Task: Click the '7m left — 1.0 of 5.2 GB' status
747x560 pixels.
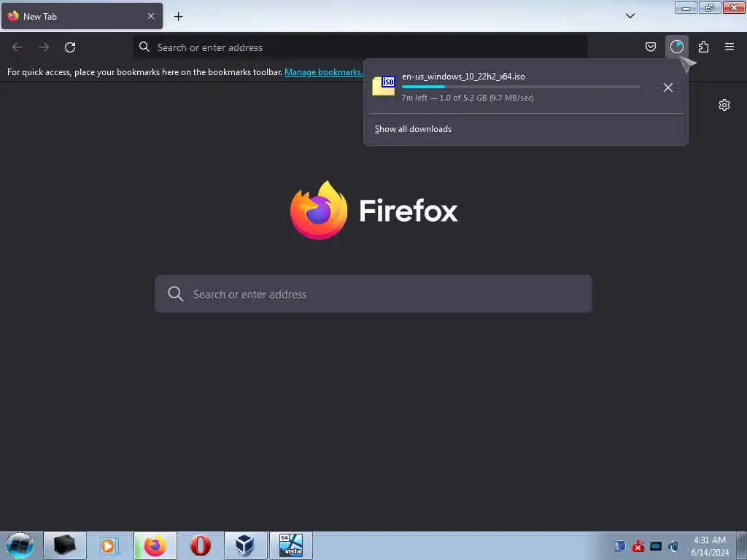Action: click(x=468, y=98)
